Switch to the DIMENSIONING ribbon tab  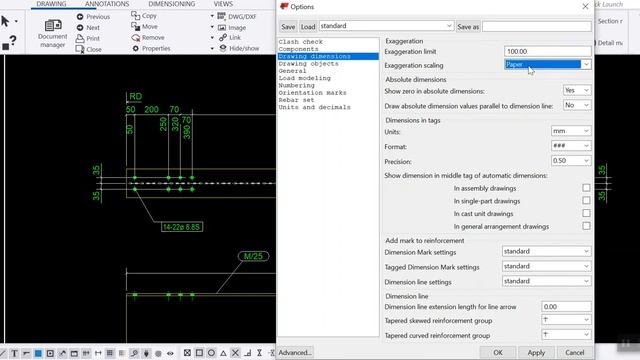[x=171, y=4]
